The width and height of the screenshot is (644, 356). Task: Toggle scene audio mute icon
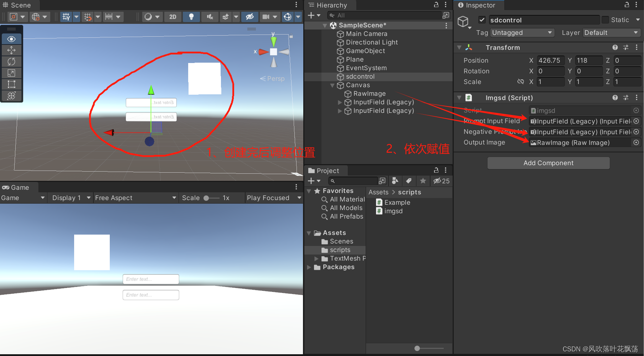click(x=210, y=16)
